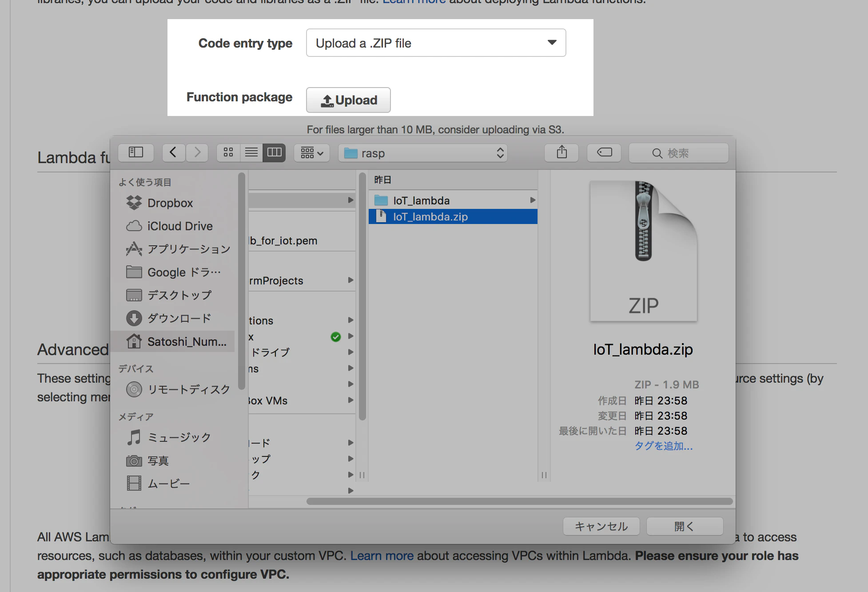
Task: Select the Satoshi_Num home folder
Action: pos(173,342)
